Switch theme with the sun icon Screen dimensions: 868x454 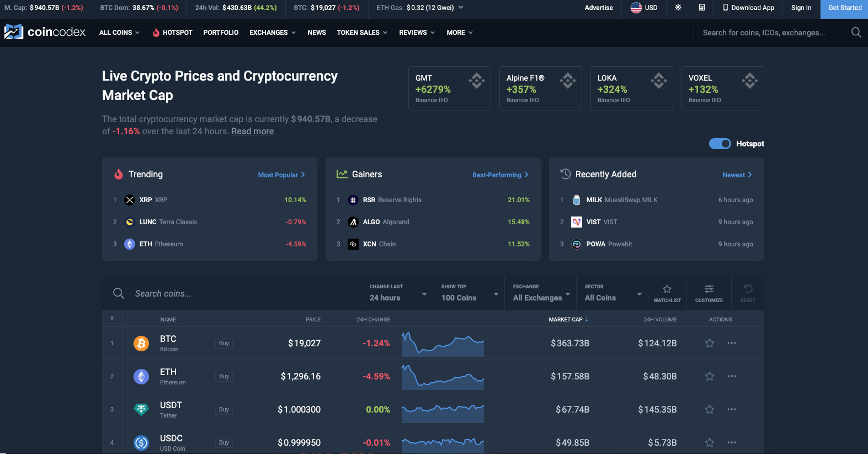678,8
